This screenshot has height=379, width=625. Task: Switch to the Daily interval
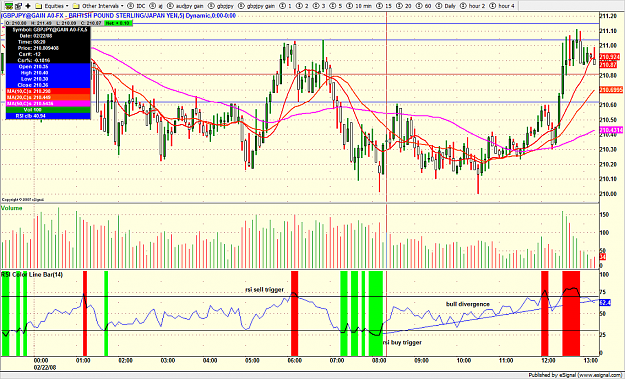[x=446, y=6]
